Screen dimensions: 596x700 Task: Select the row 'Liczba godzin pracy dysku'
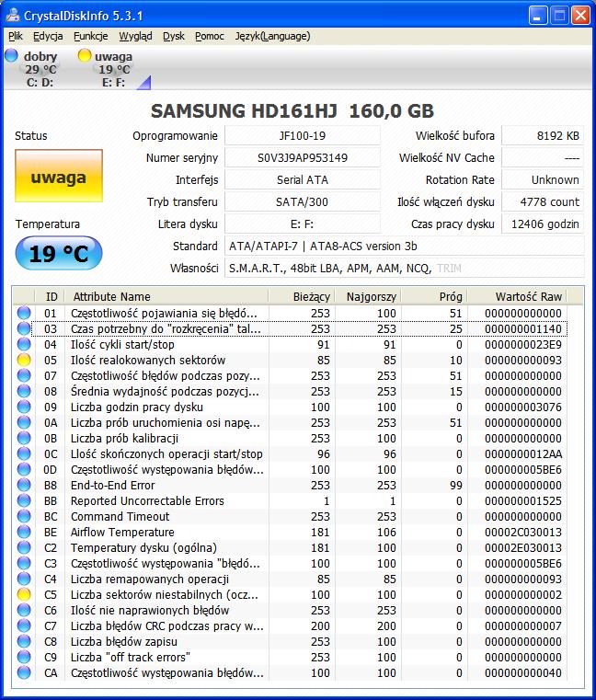tap(291, 407)
